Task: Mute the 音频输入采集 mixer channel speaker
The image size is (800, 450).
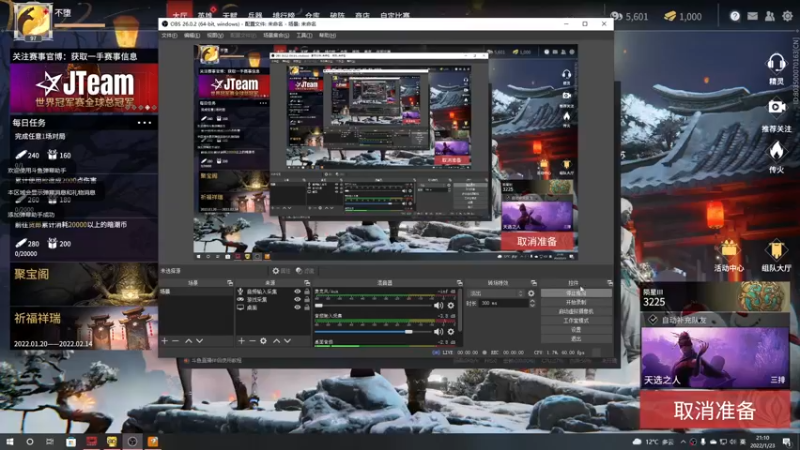Action: (438, 332)
